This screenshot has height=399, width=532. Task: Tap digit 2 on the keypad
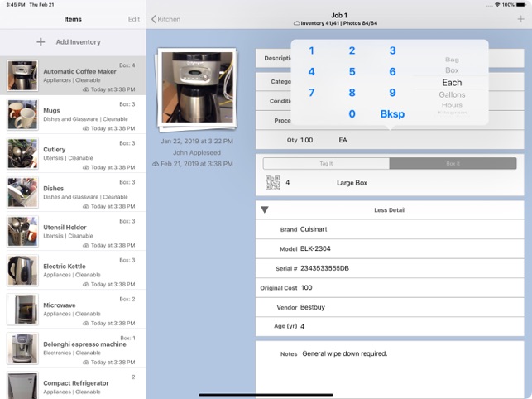(x=352, y=50)
